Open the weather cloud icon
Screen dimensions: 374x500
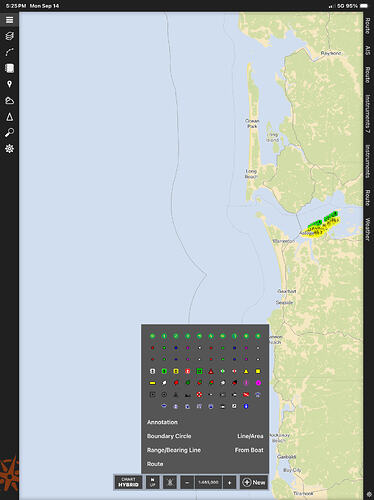click(x=9, y=101)
